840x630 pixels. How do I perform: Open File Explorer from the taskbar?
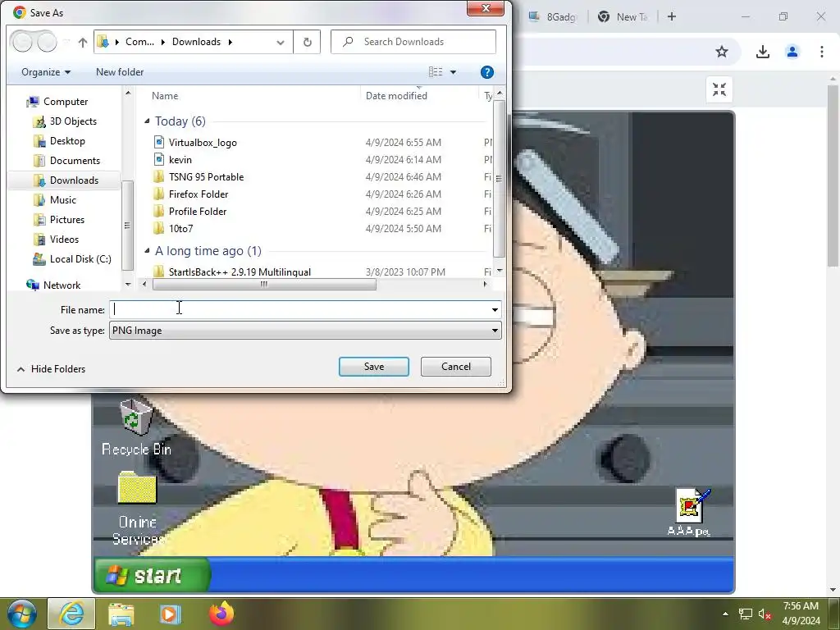(121, 614)
